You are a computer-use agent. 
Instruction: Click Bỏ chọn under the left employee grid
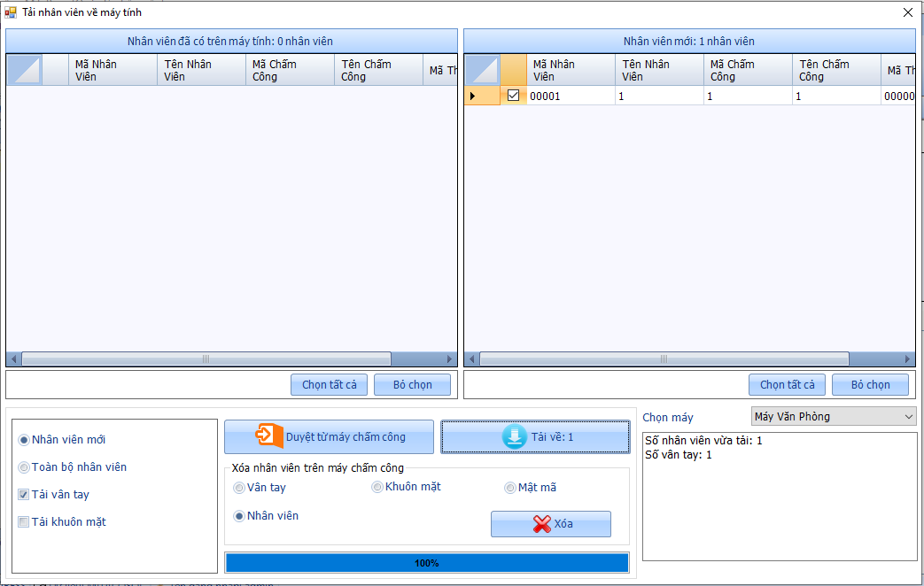(412, 384)
